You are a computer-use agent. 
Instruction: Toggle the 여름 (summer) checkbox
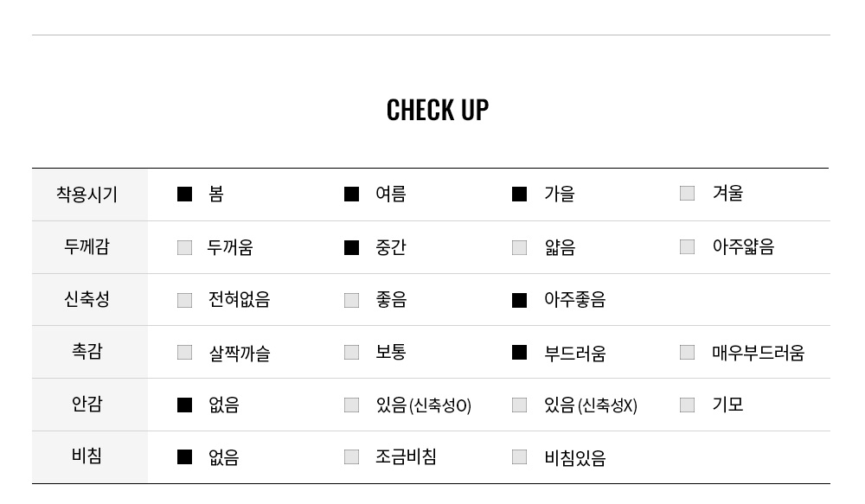pos(351,195)
